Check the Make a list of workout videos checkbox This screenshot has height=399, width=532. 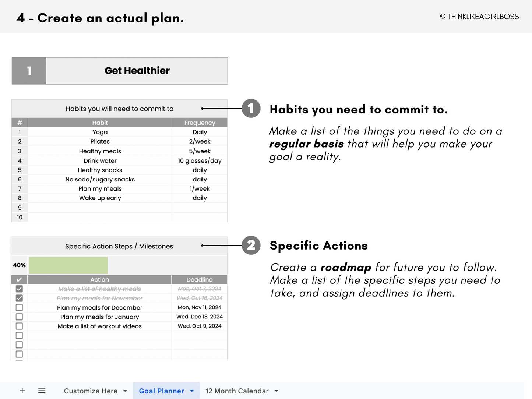tap(19, 326)
